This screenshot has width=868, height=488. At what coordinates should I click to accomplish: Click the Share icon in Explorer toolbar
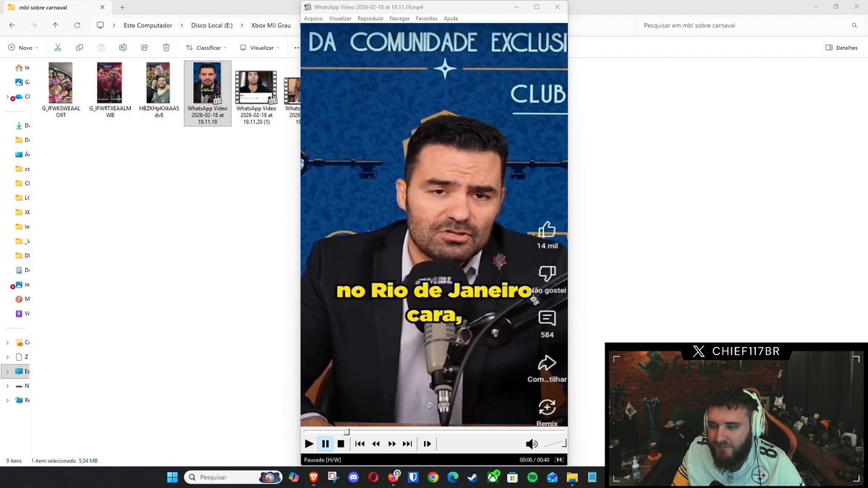tap(145, 48)
